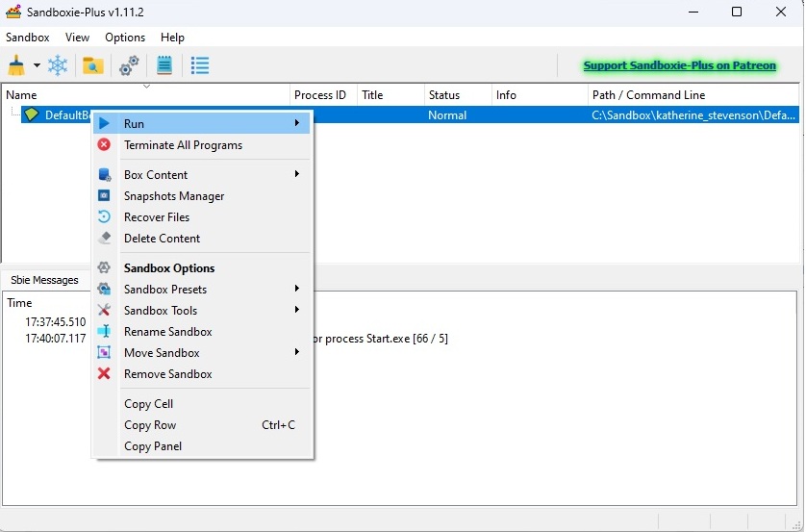806x532 pixels.
Task: Click the Snapshots Manager camera icon
Action: tap(104, 196)
